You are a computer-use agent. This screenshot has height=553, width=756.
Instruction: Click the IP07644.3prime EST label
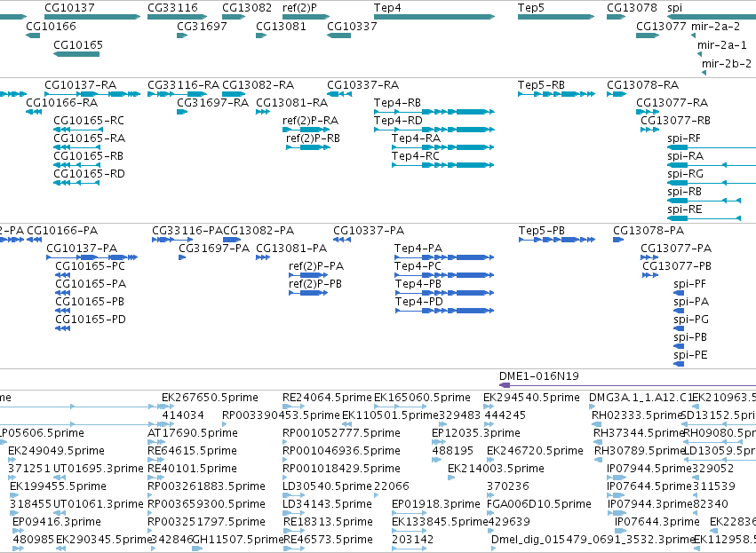click(657, 521)
